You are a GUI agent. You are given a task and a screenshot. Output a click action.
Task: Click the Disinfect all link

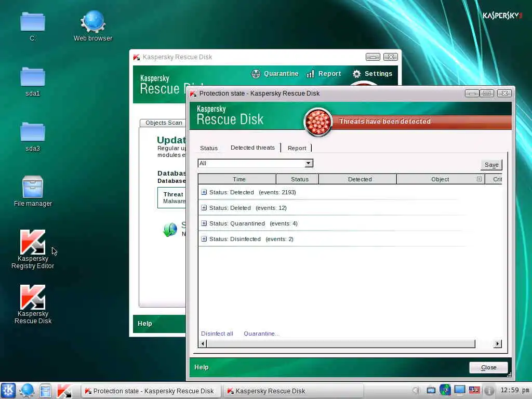pyautogui.click(x=217, y=334)
